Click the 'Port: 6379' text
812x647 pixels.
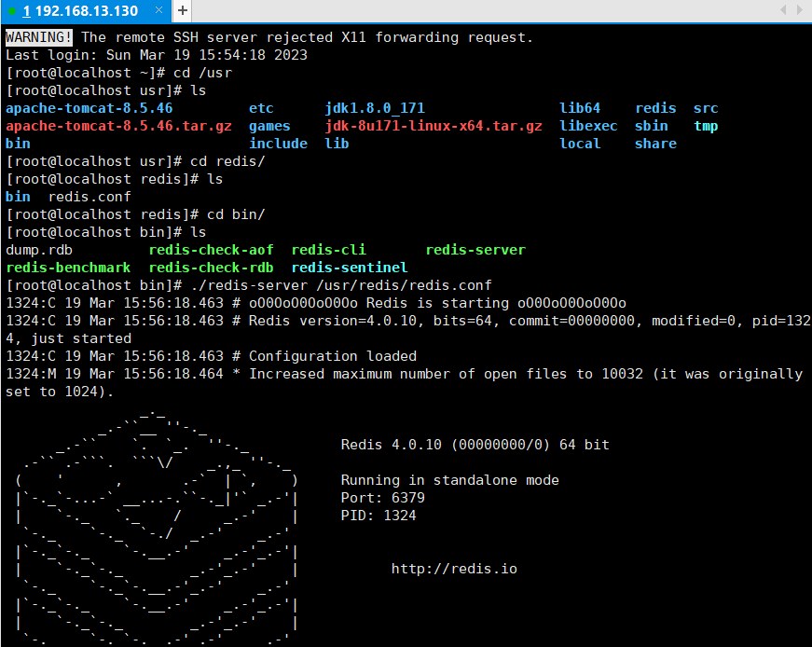pyautogui.click(x=383, y=498)
